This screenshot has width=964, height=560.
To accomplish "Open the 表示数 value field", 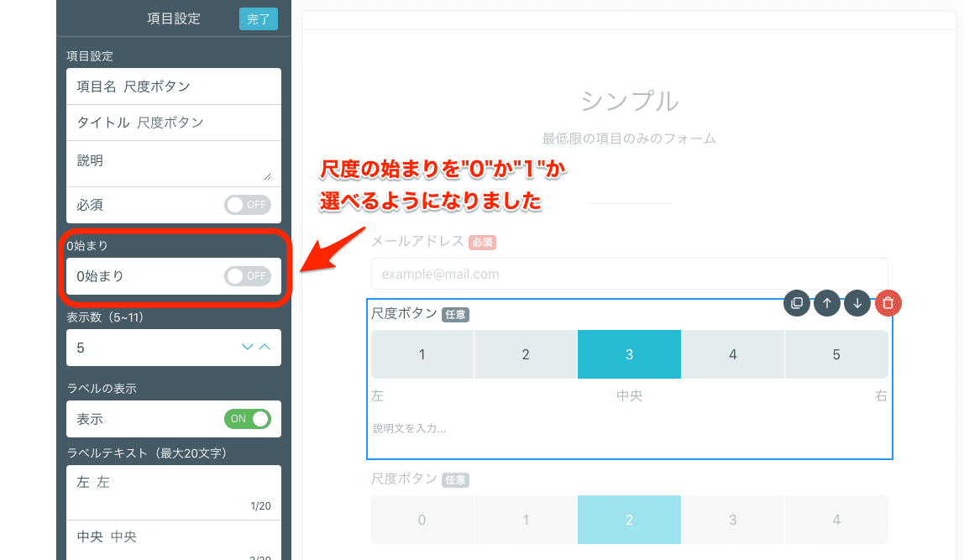I will (x=151, y=348).
